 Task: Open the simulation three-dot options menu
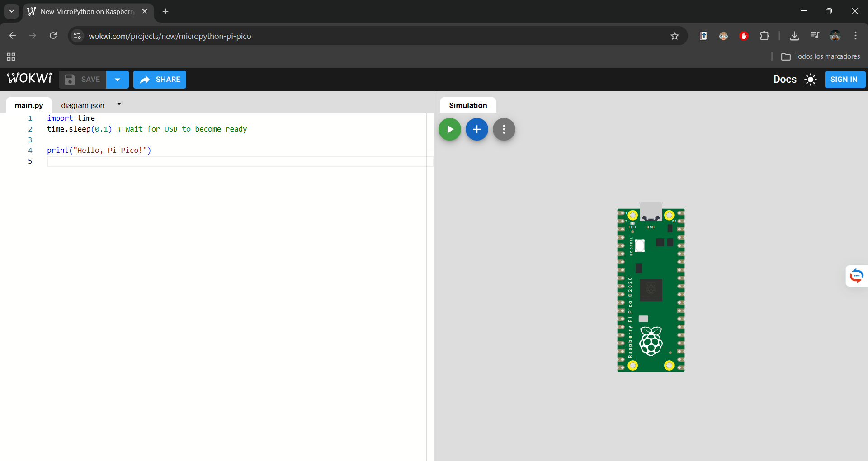point(504,129)
